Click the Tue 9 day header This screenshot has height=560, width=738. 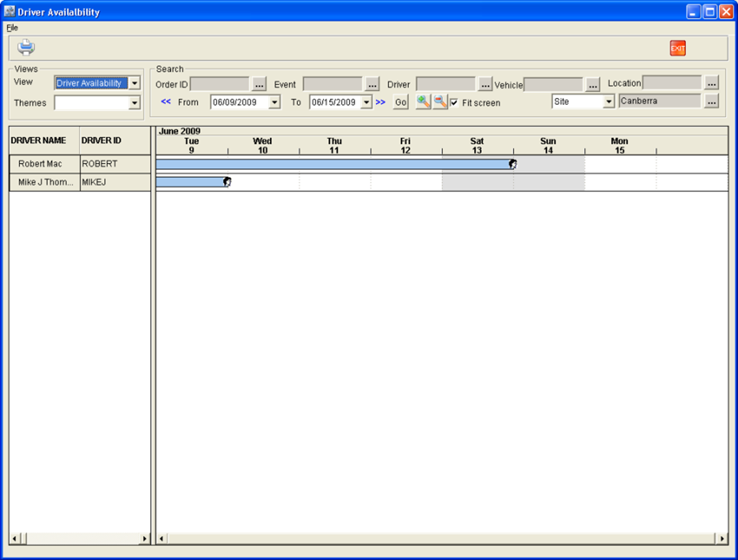[192, 145]
